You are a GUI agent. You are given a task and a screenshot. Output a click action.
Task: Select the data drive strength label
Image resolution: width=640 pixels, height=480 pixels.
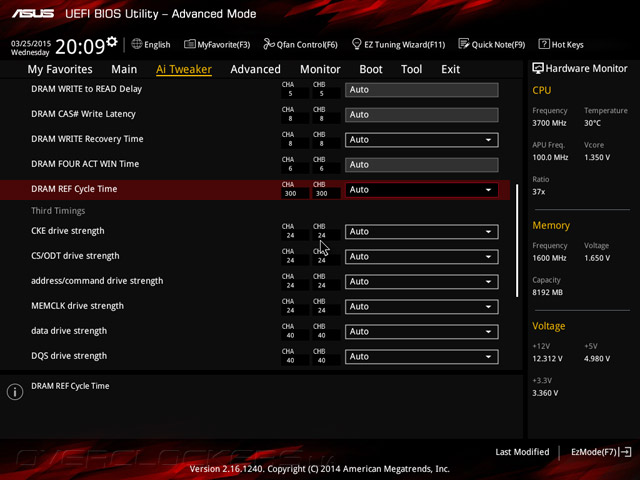pos(69,331)
